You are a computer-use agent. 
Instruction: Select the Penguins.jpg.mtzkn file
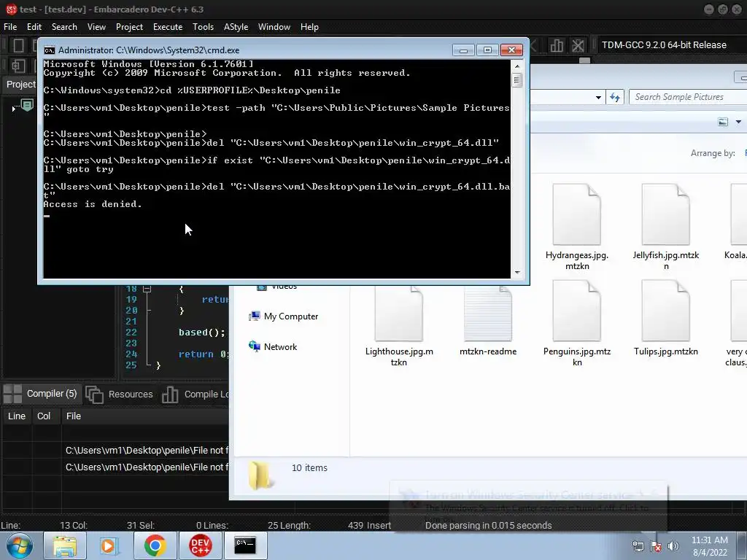point(577,324)
